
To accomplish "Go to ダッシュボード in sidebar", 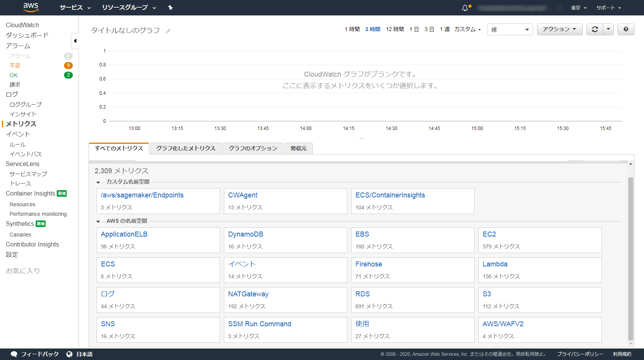I will click(27, 35).
